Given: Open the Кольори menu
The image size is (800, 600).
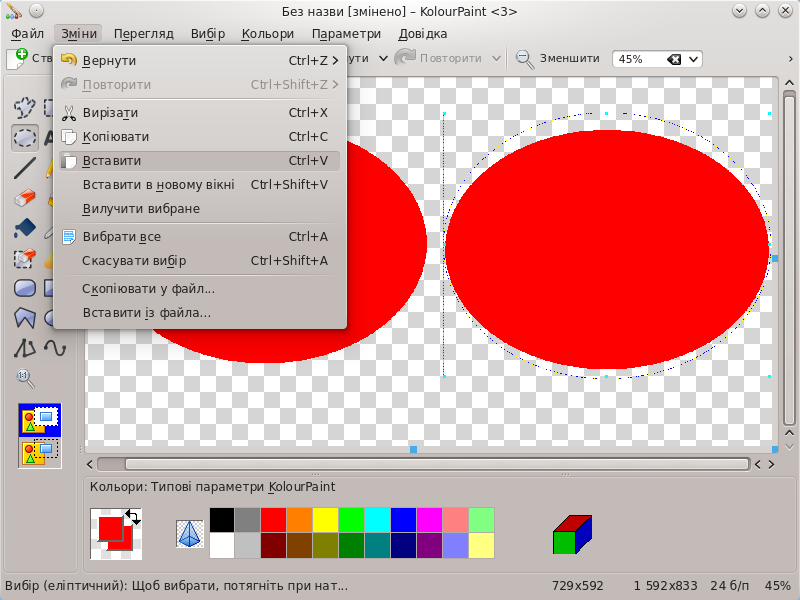Looking at the screenshot, I should coord(268,33).
